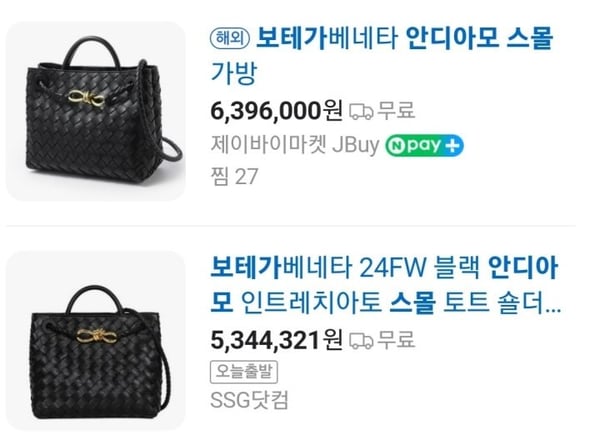Image resolution: width=600 pixels, height=445 pixels.
Task: Visit the 제이바이마켓 JBuy seller
Action: 295,145
